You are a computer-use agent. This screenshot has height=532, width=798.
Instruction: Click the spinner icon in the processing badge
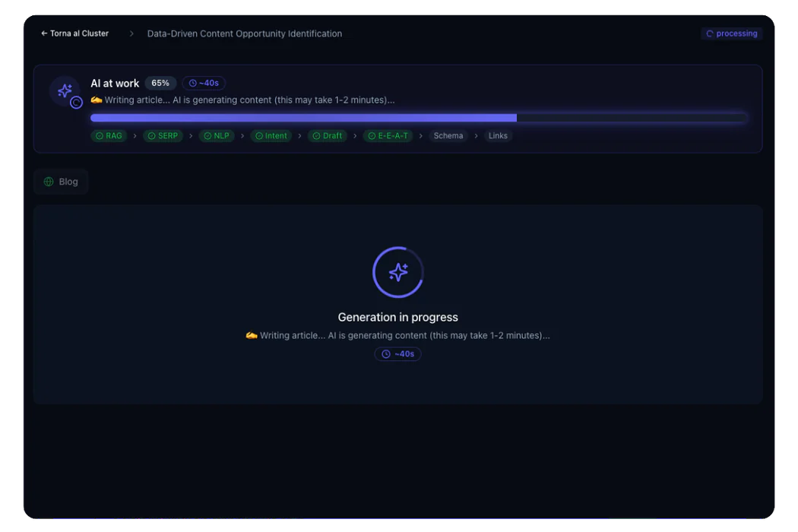(x=710, y=34)
